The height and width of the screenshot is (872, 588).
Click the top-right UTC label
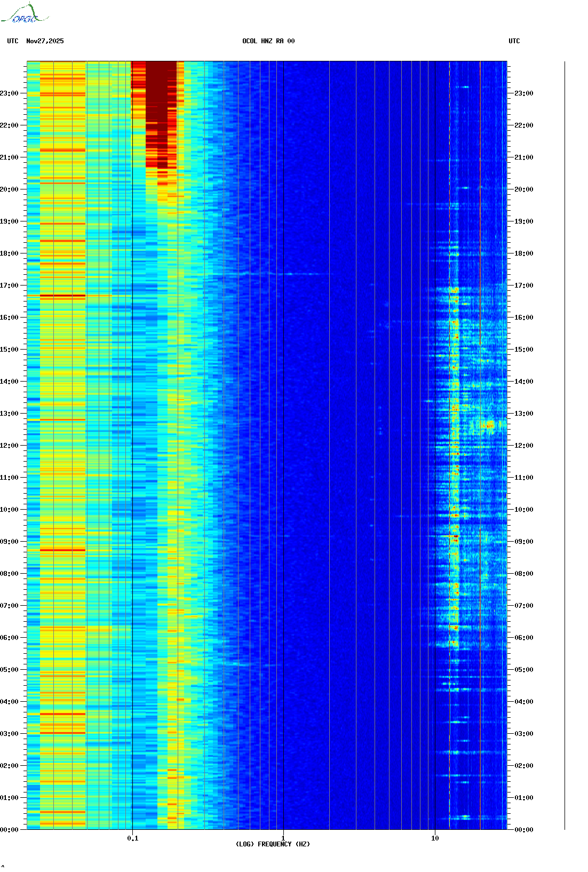tap(514, 41)
